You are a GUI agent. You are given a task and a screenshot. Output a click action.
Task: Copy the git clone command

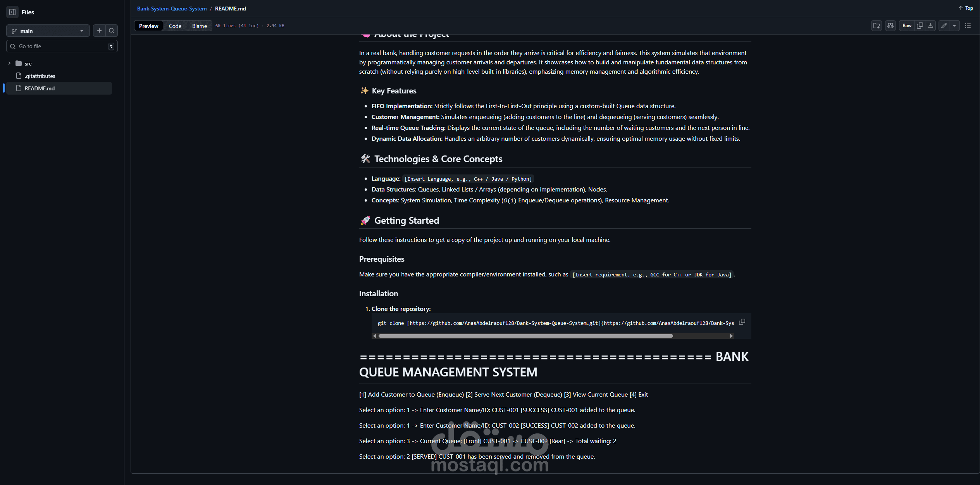click(x=742, y=322)
